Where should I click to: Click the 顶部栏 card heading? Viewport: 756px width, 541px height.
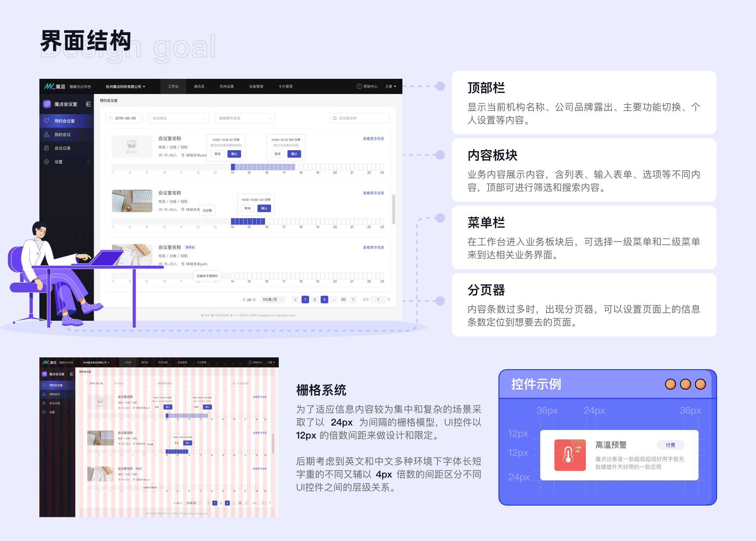tap(486, 87)
